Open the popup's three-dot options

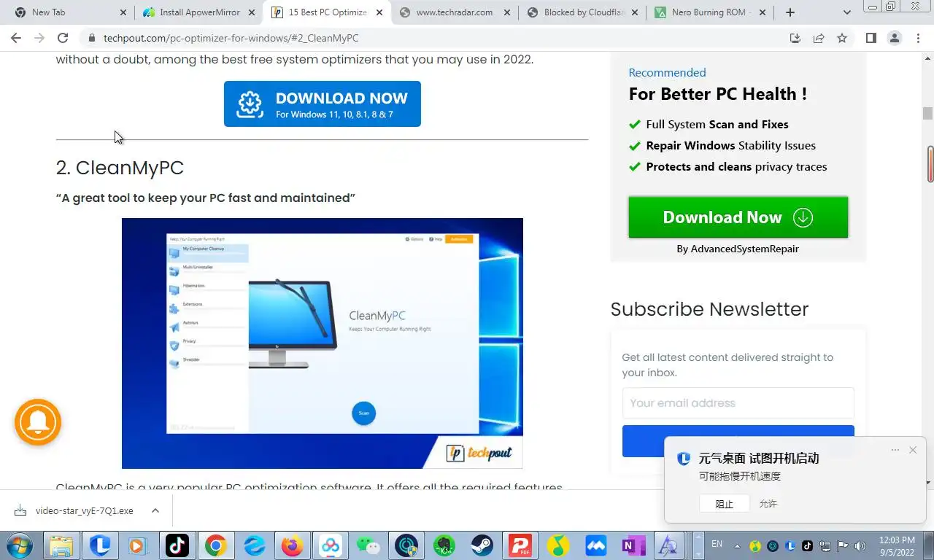895,450
